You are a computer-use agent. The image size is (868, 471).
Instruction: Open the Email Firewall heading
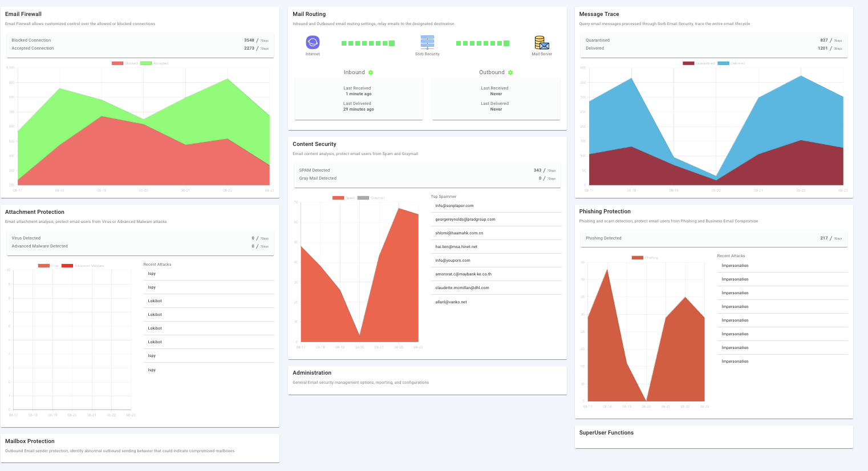[x=23, y=14]
